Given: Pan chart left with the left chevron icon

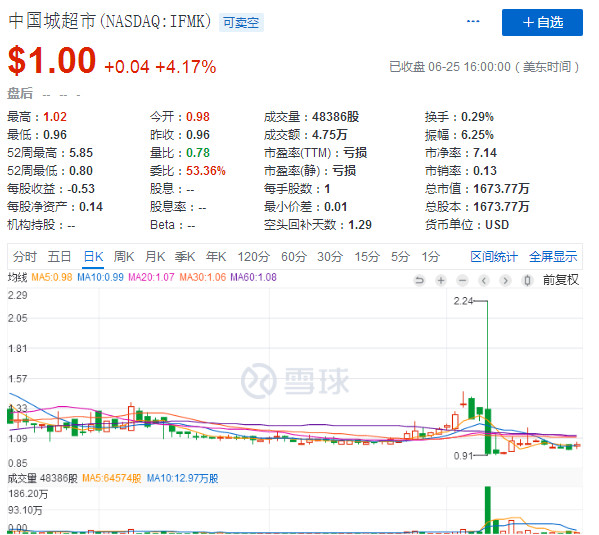Looking at the screenshot, I should (484, 280).
